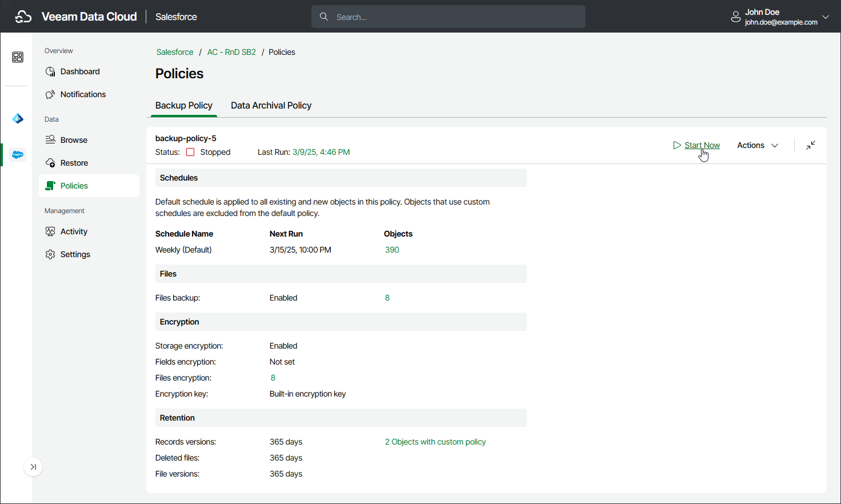Switch to the Data Archival Policy tab

[271, 105]
